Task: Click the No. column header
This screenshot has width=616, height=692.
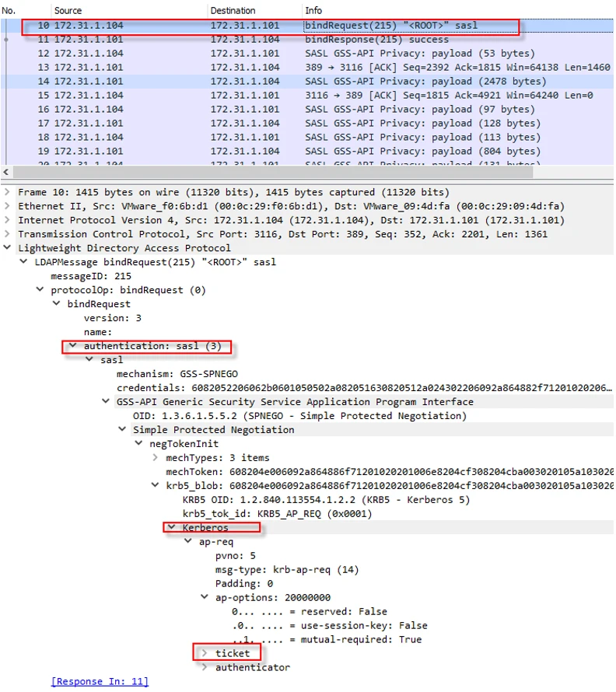Action: point(9,11)
